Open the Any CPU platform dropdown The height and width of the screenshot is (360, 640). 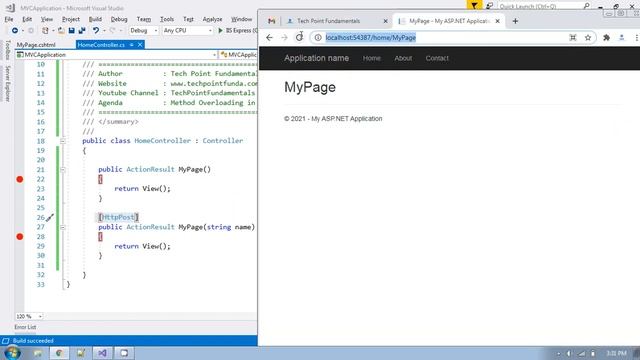pos(187,31)
